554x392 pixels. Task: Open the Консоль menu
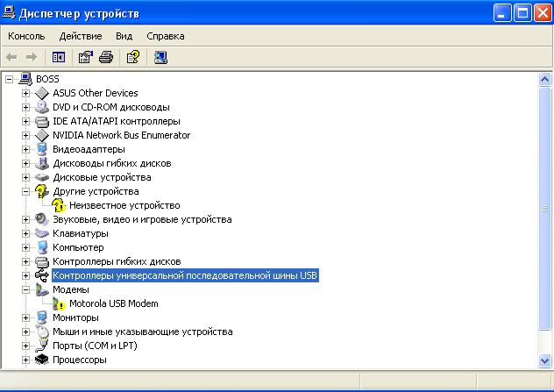tap(26, 36)
